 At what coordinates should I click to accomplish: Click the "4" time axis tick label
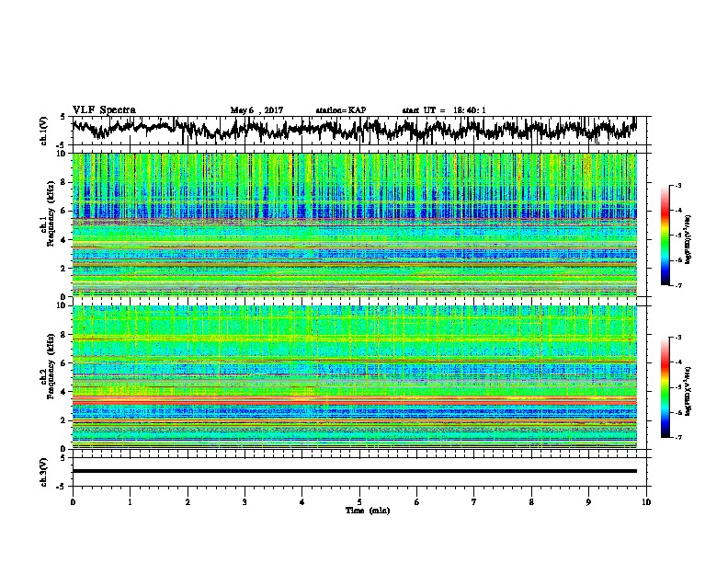302,501
